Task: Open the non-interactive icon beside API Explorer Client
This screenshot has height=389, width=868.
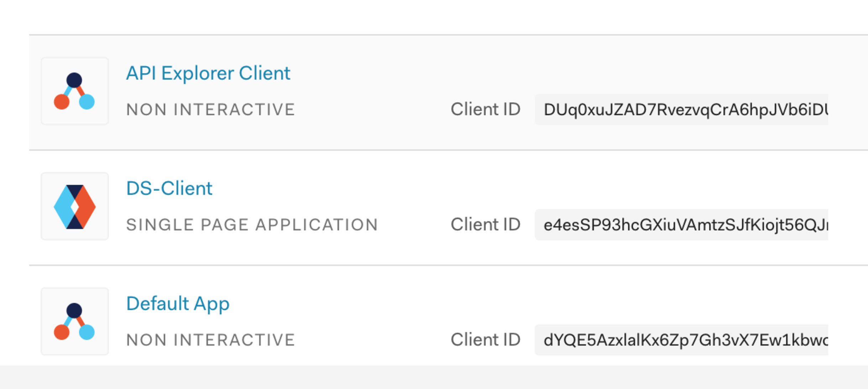Action: tap(75, 91)
